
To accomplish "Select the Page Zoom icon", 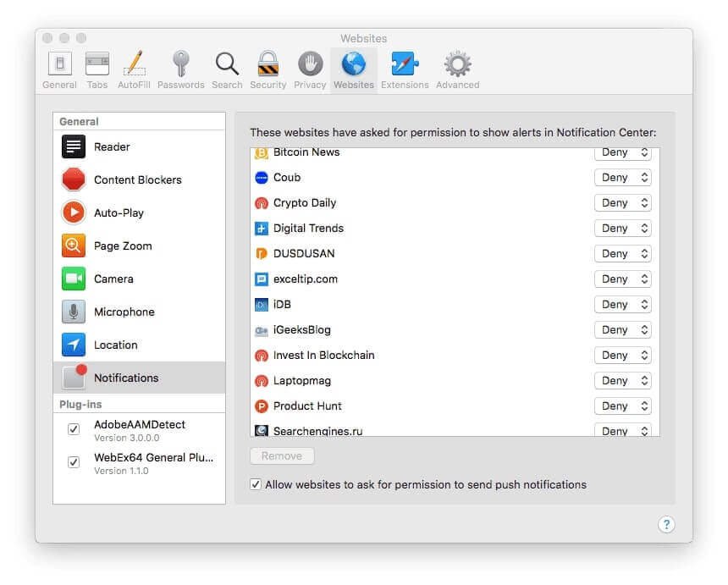I will pyautogui.click(x=74, y=246).
